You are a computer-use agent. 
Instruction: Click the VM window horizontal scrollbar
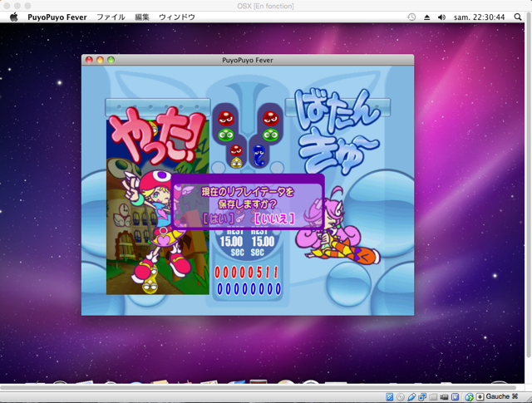(258, 387)
